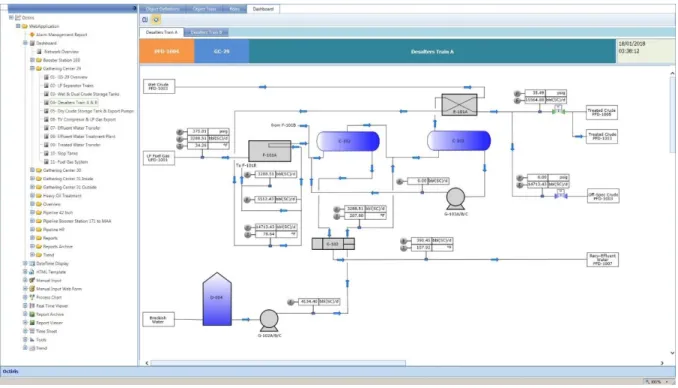Viewport: 678px width, 388px height.
Task: Switch to the Object Types tab
Action: [x=204, y=9]
